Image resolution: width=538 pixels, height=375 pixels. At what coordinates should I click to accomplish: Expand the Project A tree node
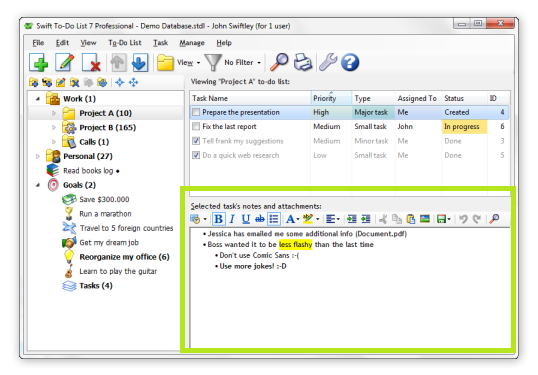point(54,113)
